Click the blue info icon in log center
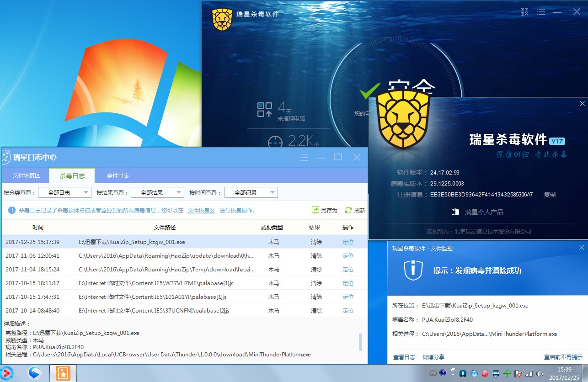 [x=12, y=210]
